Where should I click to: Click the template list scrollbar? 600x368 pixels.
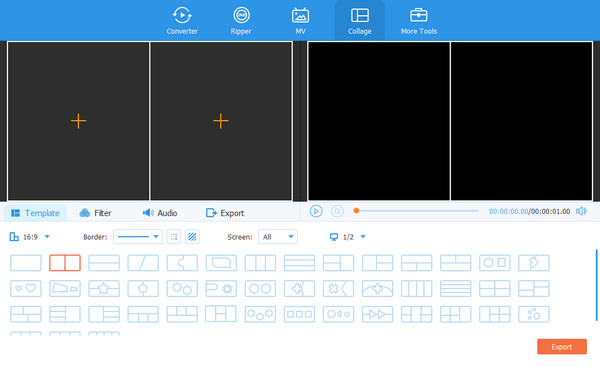click(597, 285)
